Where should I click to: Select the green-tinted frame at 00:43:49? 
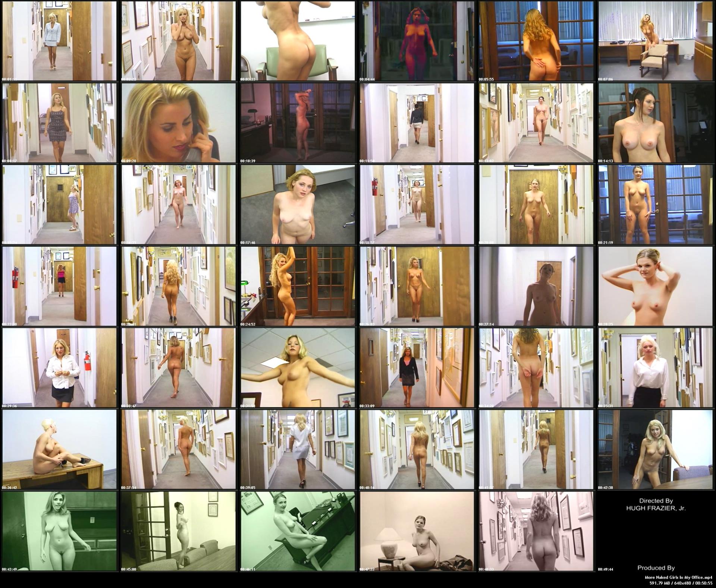click(x=59, y=531)
